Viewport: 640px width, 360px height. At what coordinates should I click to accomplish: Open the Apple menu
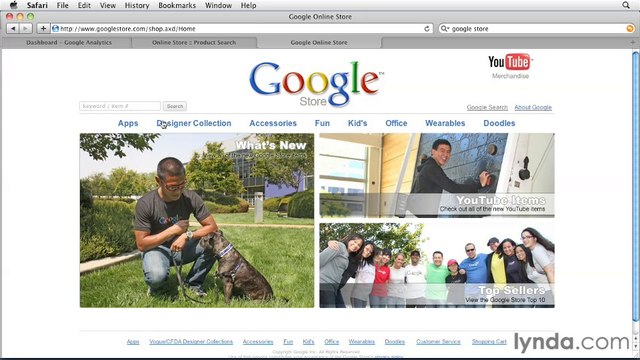[13, 5]
